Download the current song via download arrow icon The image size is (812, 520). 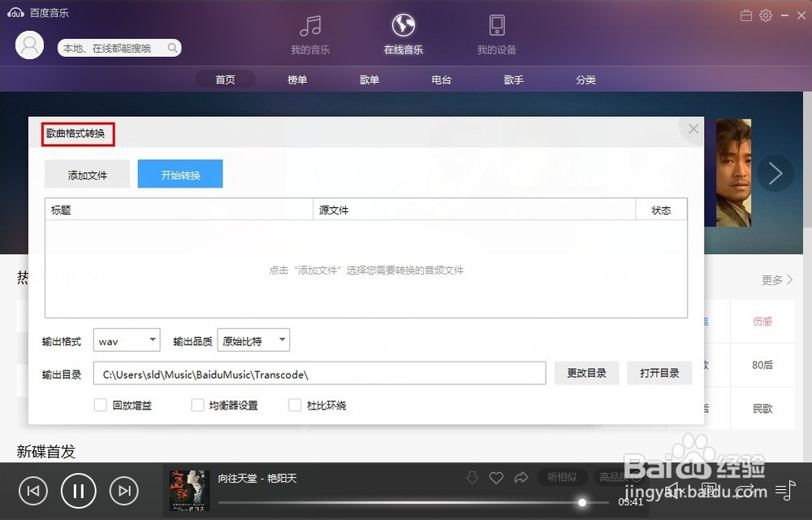pos(472,478)
